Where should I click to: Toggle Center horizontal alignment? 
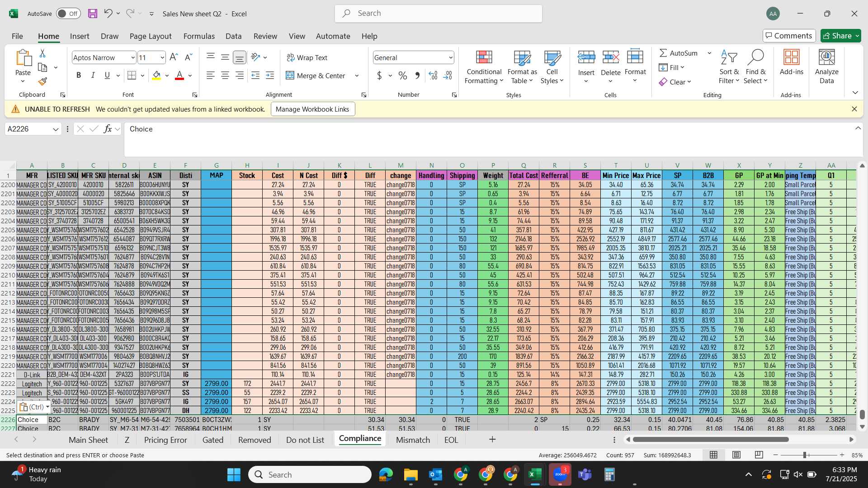click(225, 75)
